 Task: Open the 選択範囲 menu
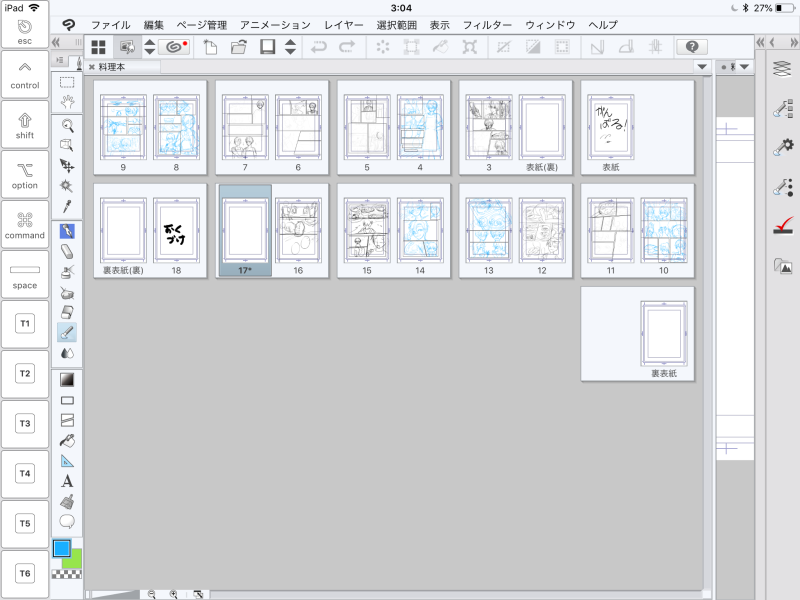pos(396,25)
